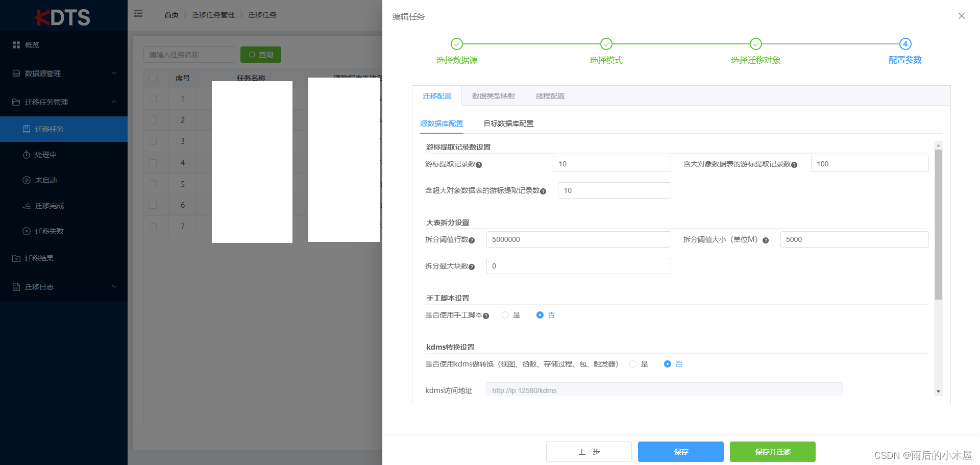
Task: Focus the 请输入任务名称 search field
Action: pos(189,55)
